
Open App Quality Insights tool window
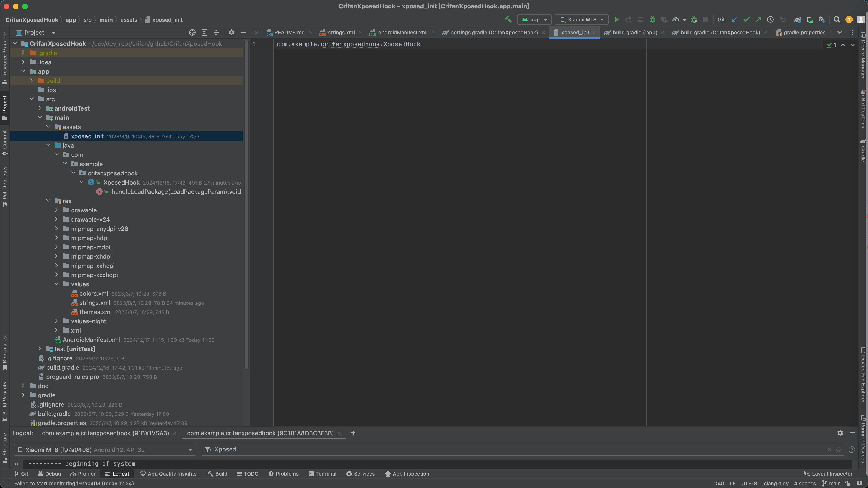click(168, 474)
